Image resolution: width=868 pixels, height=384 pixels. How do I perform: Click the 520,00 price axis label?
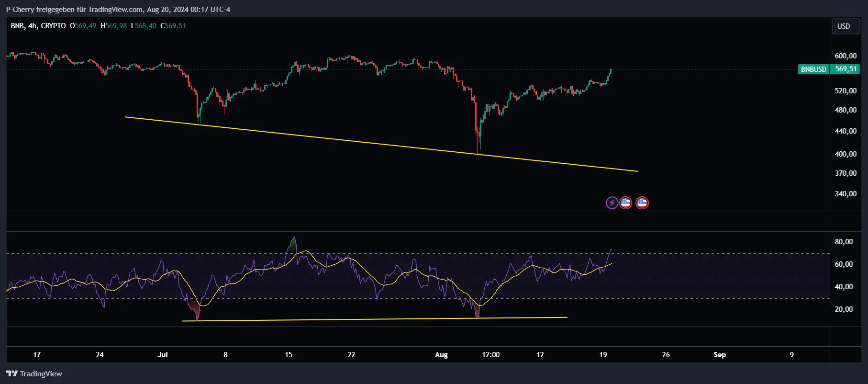(846, 91)
